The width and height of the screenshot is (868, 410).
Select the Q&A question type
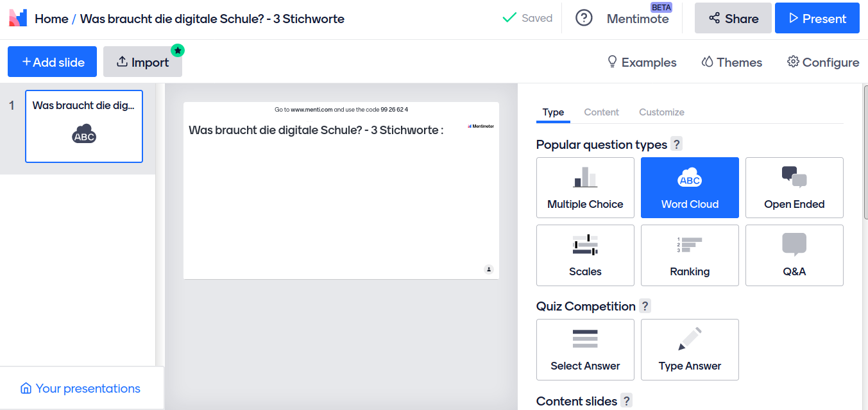(794, 255)
